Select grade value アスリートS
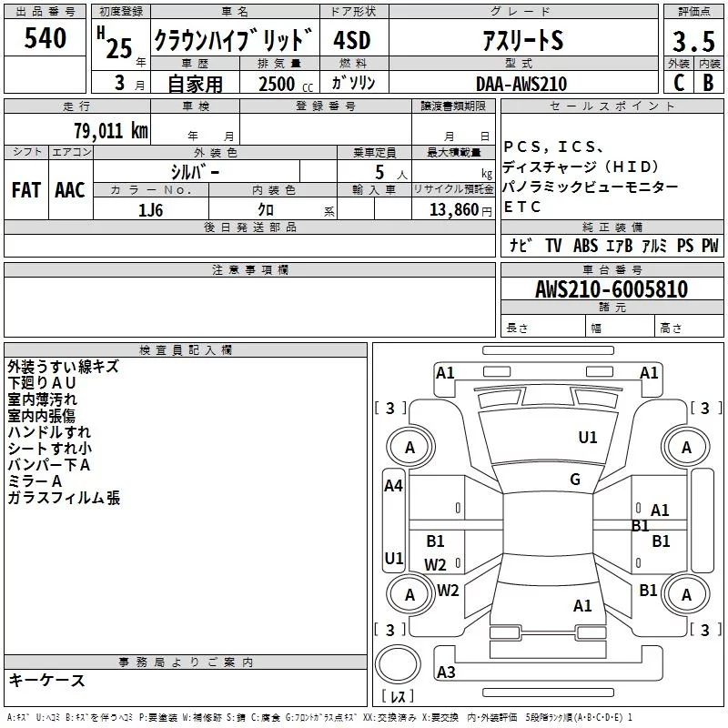 click(x=522, y=40)
